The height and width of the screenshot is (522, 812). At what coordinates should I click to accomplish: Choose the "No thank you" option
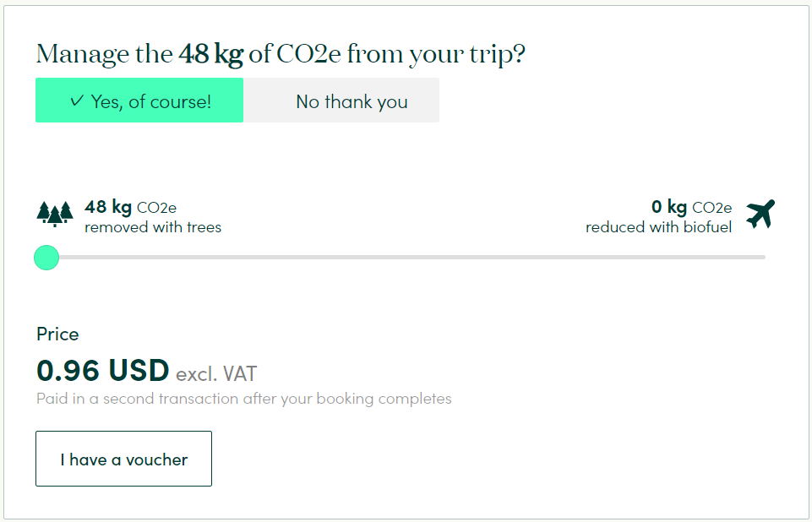[341, 101]
